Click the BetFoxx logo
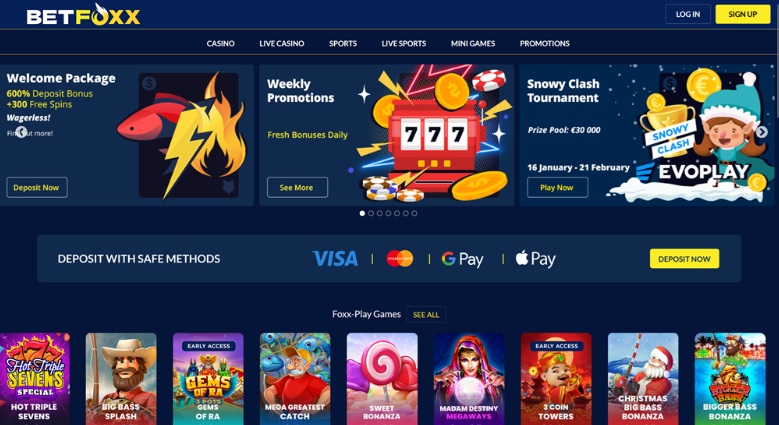Image resolution: width=779 pixels, height=425 pixels. tap(83, 14)
